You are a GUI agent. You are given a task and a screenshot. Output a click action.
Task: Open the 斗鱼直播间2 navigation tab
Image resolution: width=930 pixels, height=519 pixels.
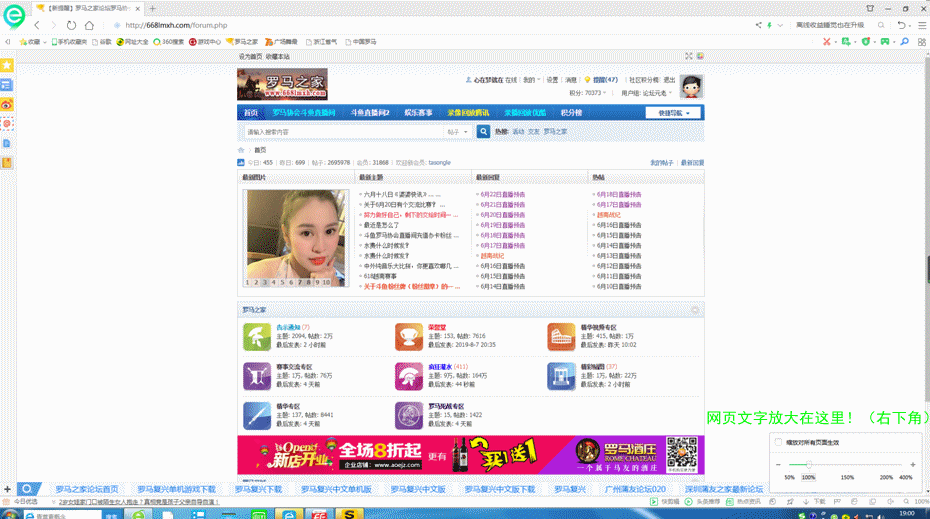[x=370, y=113]
